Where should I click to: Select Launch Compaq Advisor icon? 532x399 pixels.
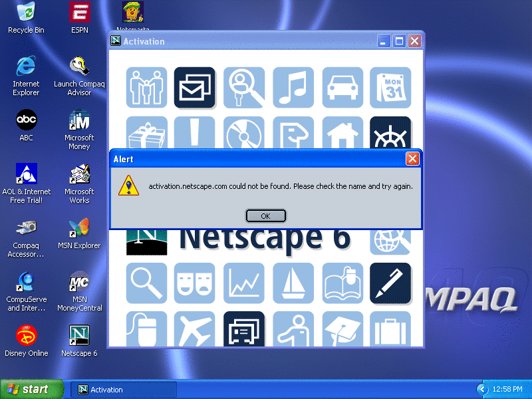(x=79, y=76)
